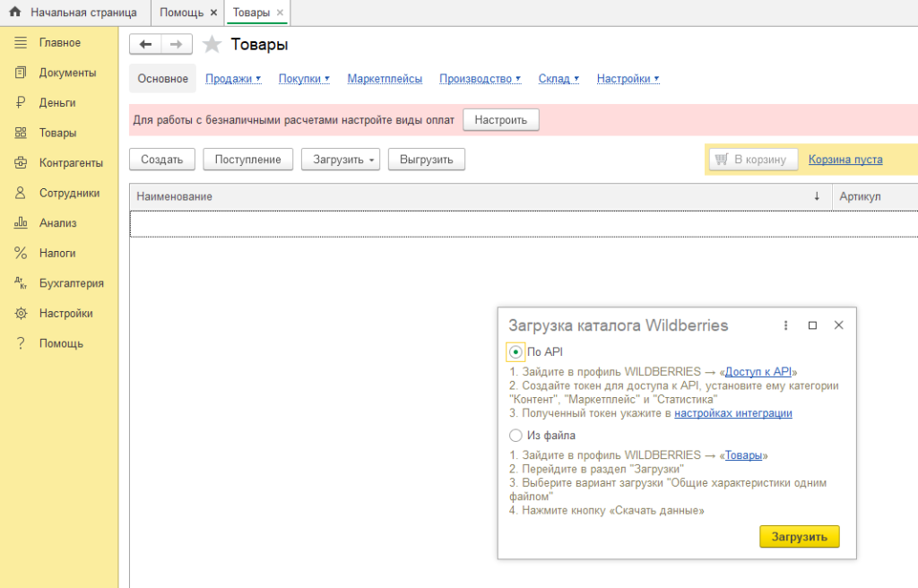Select the Основное navigation item
918x588 pixels.
[x=163, y=79]
